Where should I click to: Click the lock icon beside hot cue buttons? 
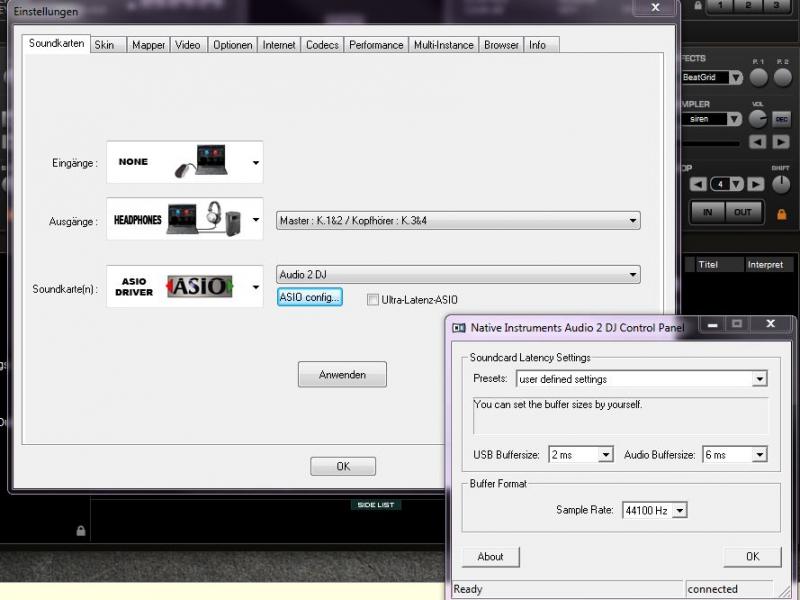coord(697,6)
